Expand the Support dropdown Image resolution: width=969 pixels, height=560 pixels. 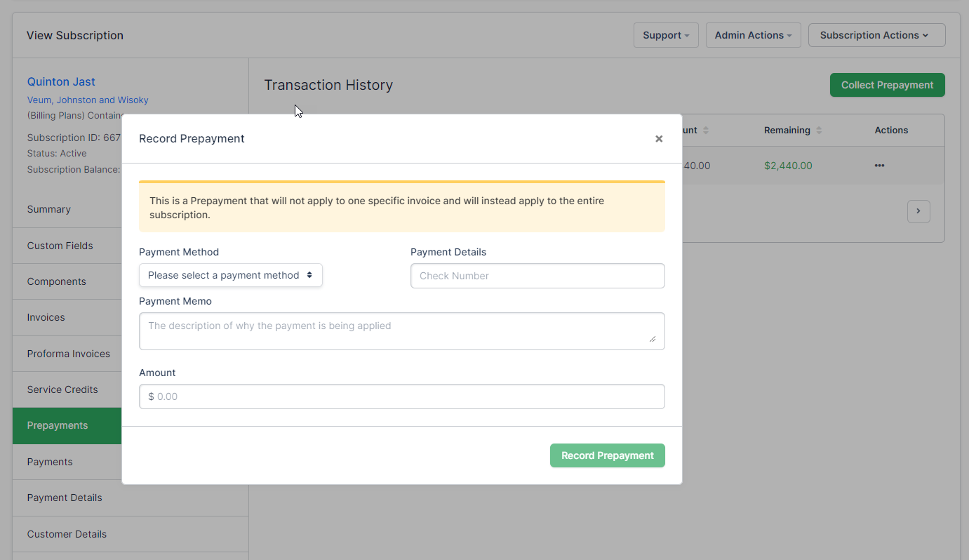pos(665,35)
